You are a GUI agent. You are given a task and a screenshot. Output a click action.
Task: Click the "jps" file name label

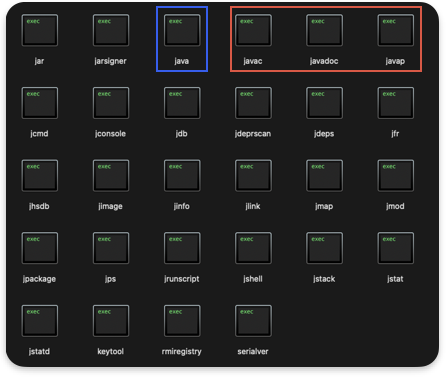[110, 279]
